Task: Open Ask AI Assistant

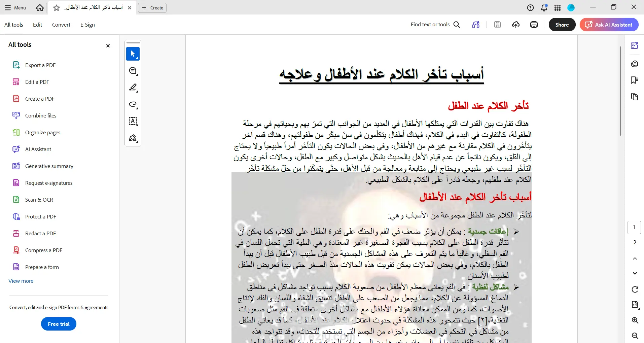Action: [609, 25]
